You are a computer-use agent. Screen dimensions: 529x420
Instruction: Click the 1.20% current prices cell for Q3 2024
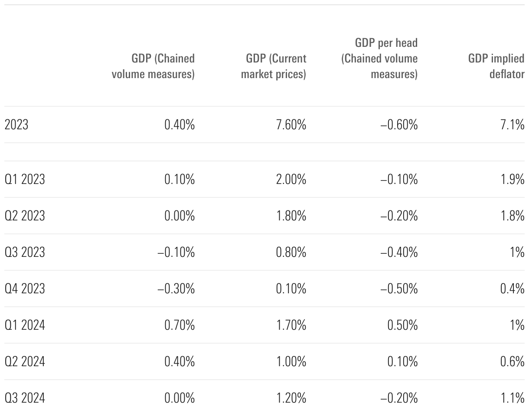point(291,398)
